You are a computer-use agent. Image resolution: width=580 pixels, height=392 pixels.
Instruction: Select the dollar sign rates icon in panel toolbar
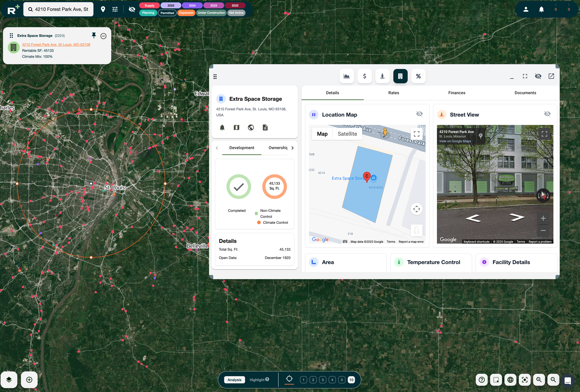365,76
